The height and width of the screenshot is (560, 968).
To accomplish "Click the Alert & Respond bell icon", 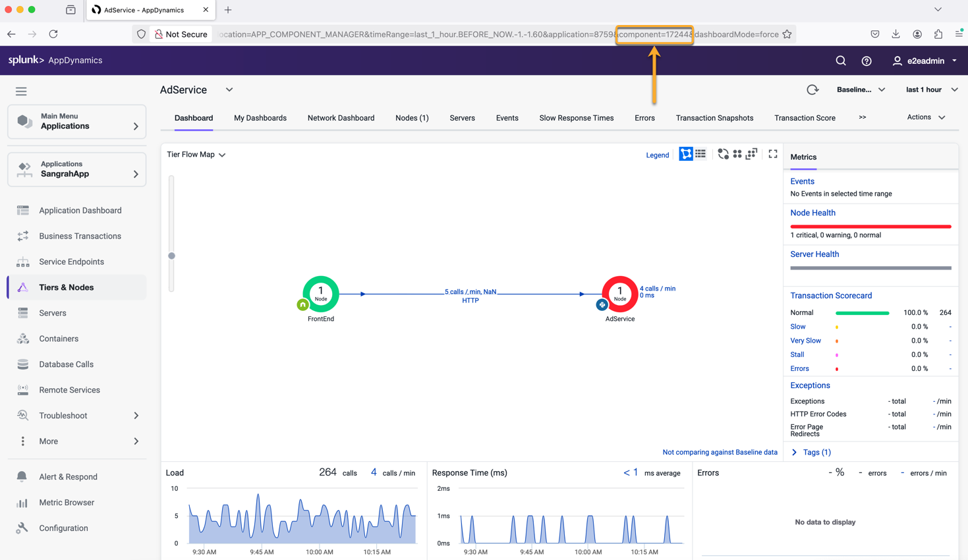I will (22, 476).
